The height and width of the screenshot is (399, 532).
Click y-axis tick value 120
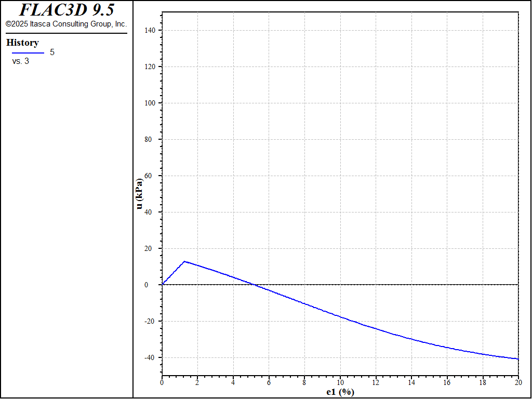(150, 67)
